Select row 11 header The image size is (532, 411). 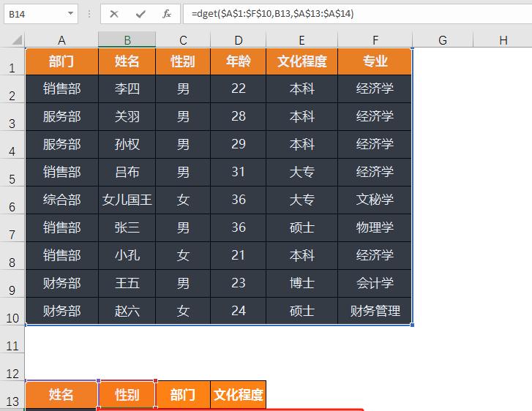pos(12,339)
